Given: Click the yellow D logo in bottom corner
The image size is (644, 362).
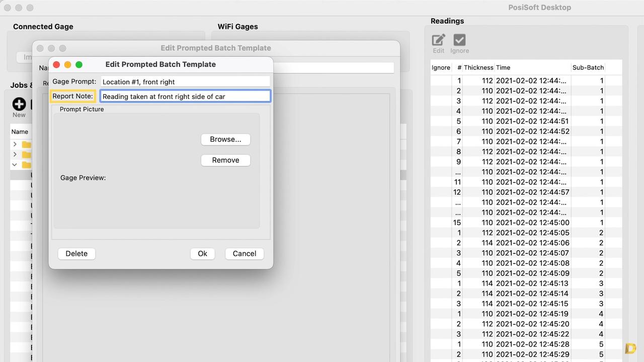Looking at the screenshot, I should (x=630, y=348).
